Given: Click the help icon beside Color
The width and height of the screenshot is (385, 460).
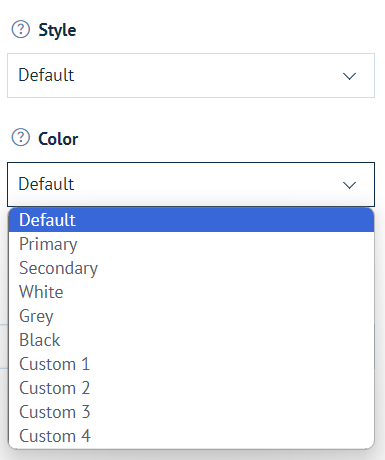Looking at the screenshot, I should click(x=21, y=137).
